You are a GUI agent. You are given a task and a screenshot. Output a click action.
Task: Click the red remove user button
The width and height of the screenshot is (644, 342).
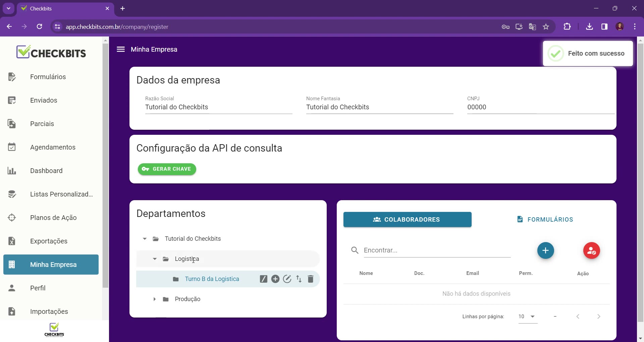[592, 250]
